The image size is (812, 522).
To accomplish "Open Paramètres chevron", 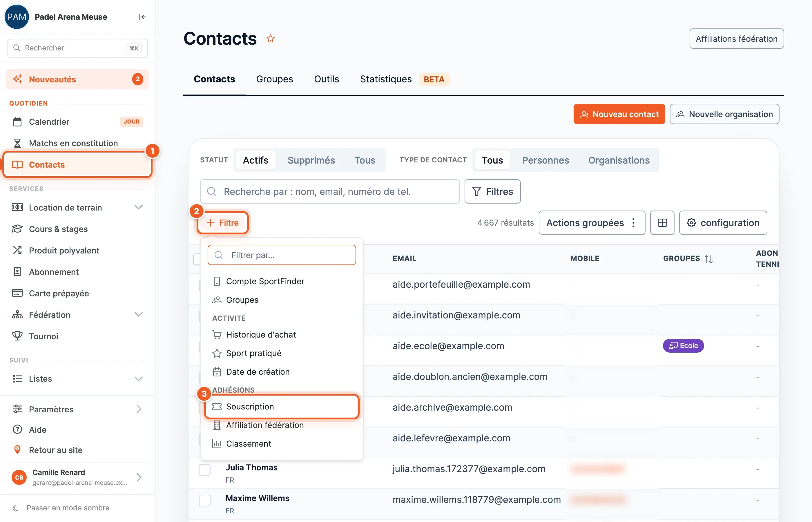I will 139,409.
